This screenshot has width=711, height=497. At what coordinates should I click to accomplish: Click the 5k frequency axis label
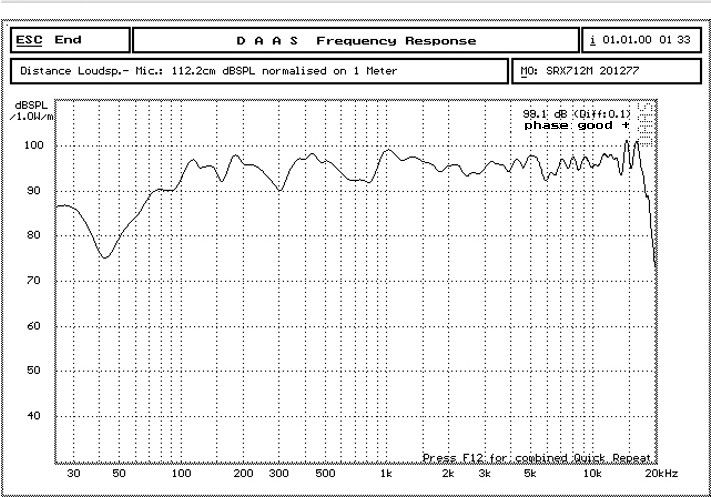coord(530,473)
